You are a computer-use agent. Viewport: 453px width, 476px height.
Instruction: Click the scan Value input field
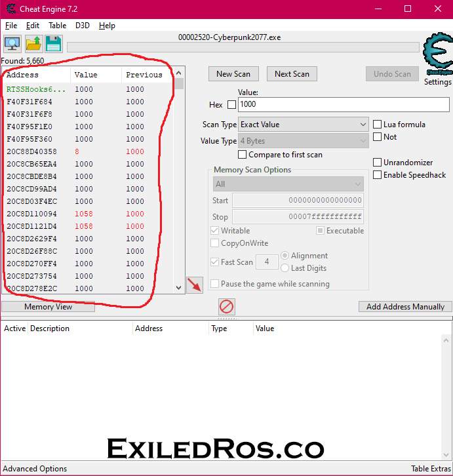pyautogui.click(x=344, y=104)
